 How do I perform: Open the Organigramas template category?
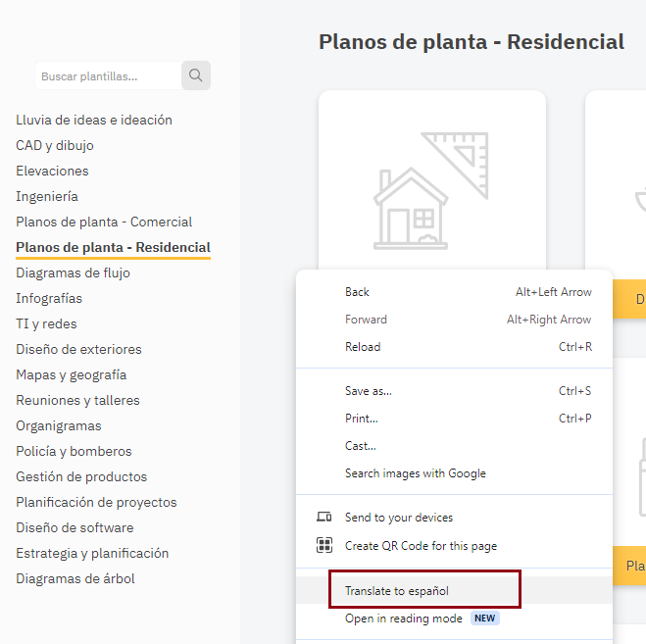point(59,426)
